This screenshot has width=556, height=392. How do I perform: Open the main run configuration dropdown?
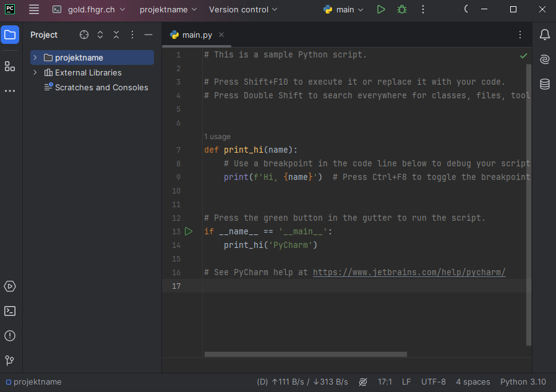point(344,9)
